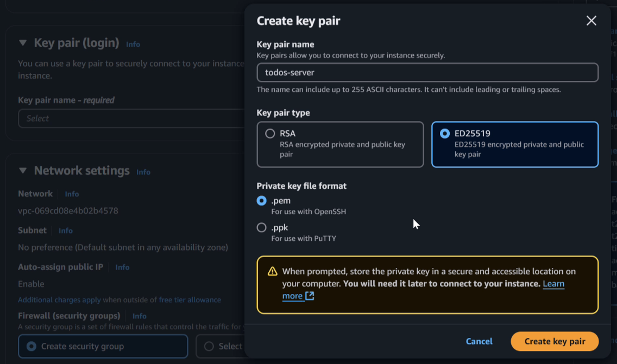The height and width of the screenshot is (364, 617).
Task: Close the Create key pair dialog
Action: (591, 21)
